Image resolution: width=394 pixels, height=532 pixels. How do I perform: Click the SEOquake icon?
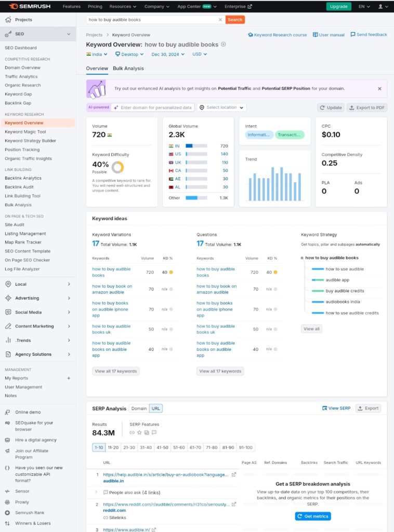click(7, 423)
